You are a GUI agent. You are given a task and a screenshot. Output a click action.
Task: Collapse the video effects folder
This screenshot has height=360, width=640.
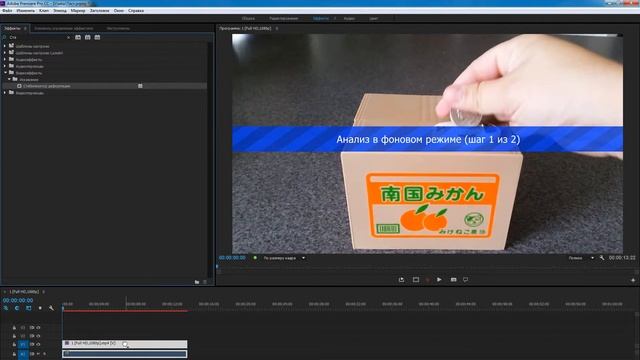click(x=5, y=73)
